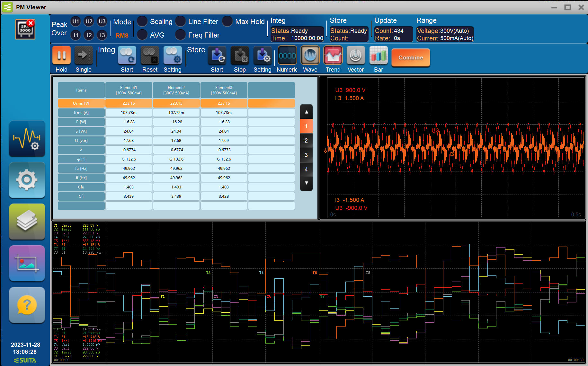Enable the Line Filter toggle
Image resolution: width=588 pixels, height=366 pixels.
tap(181, 22)
